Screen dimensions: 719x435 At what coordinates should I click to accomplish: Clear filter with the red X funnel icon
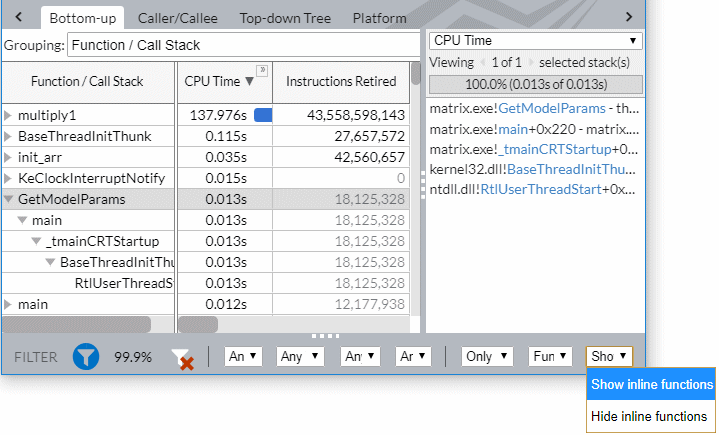click(181, 359)
